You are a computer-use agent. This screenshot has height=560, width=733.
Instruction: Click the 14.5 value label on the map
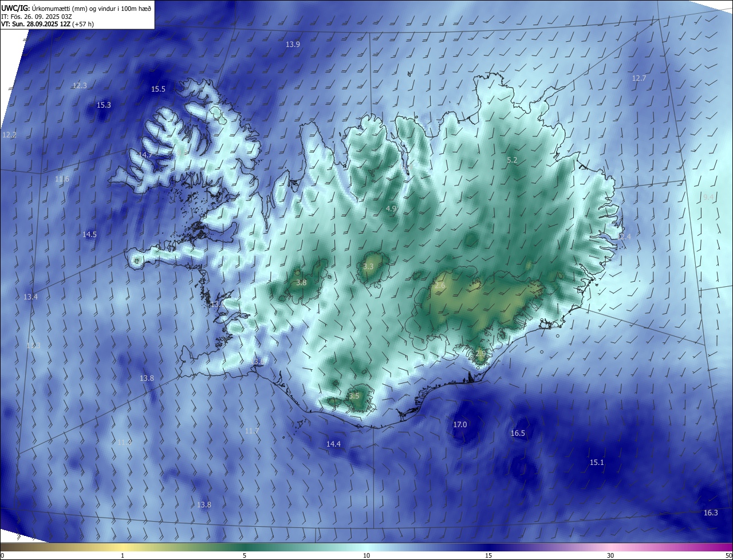point(89,234)
